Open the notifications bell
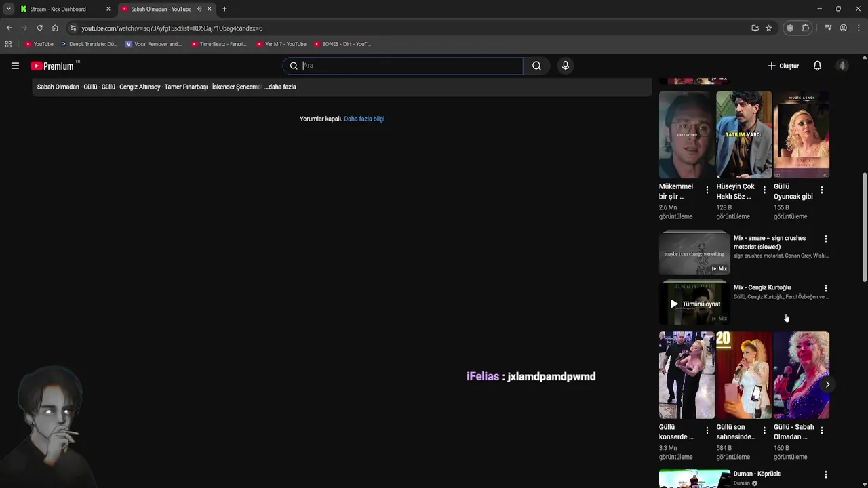This screenshot has width=868, height=488. coord(817,66)
